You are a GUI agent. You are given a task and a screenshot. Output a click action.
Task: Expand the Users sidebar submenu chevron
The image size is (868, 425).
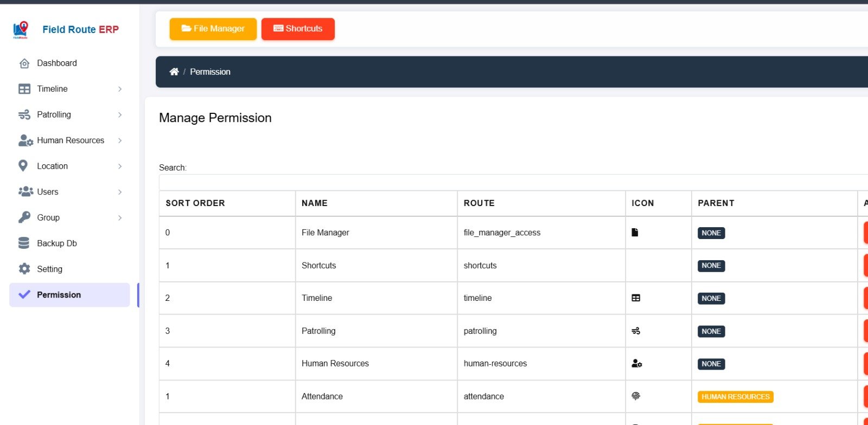coord(120,192)
